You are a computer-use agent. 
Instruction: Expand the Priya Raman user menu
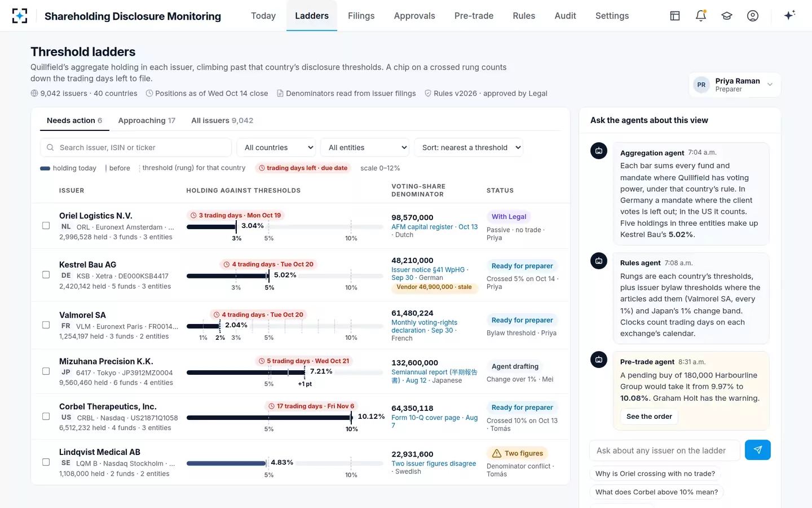click(735, 85)
